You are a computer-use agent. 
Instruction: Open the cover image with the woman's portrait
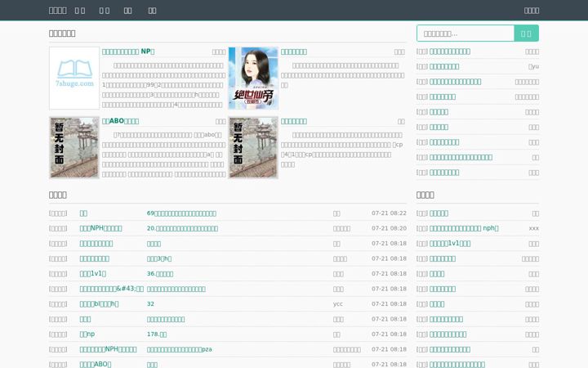(x=253, y=79)
